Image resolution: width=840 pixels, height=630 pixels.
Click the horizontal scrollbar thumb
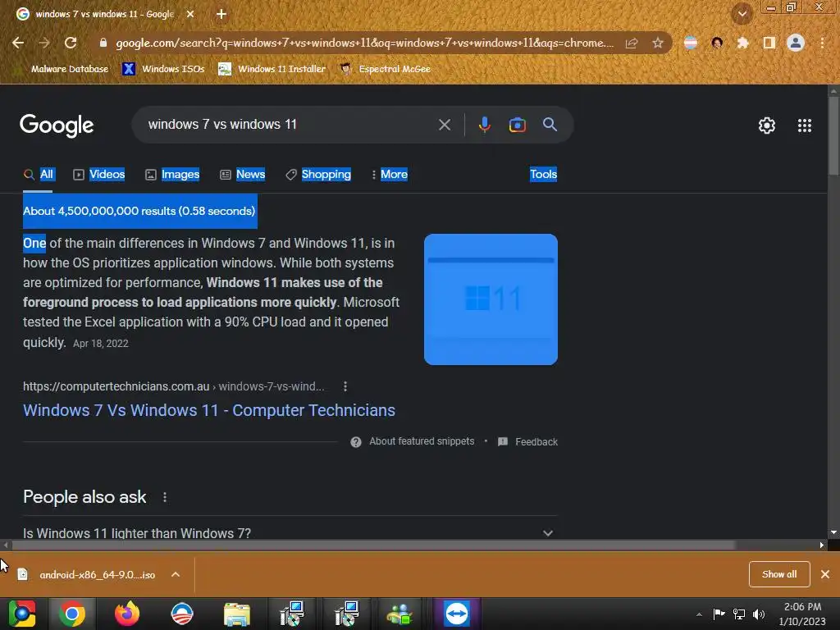374,546
